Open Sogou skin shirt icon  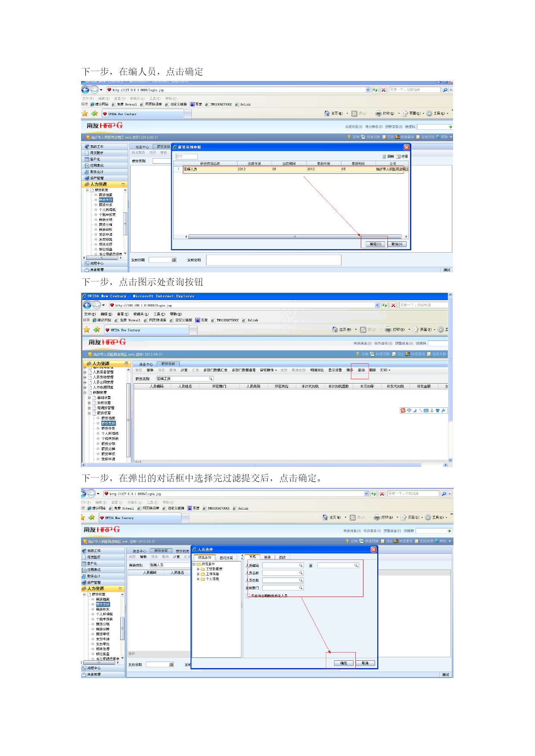point(438,410)
